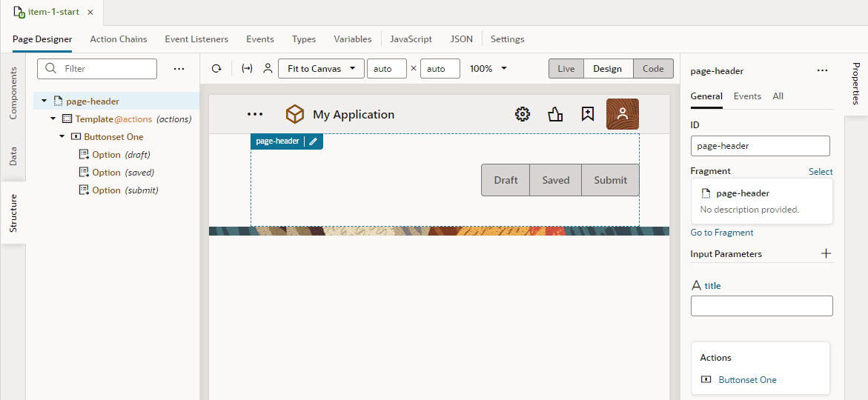This screenshot has height=400, width=868.
Task: Select the Page Designer tab
Action: point(42,39)
